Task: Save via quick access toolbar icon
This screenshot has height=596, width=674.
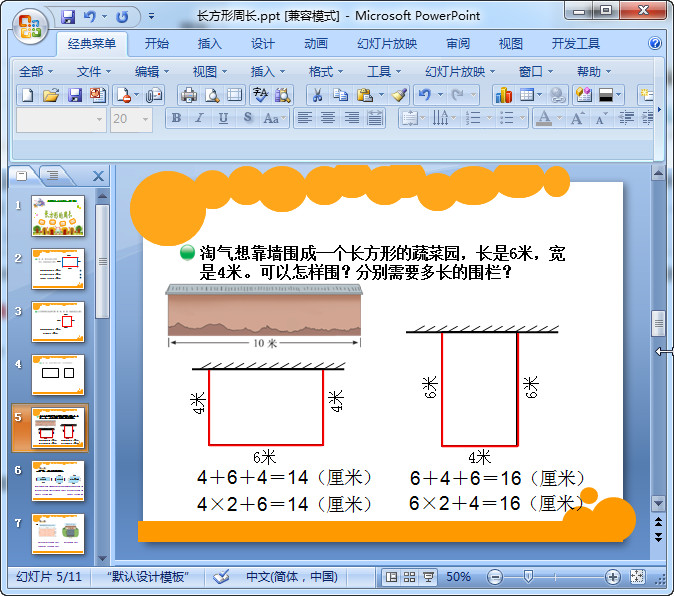Action: click(68, 17)
